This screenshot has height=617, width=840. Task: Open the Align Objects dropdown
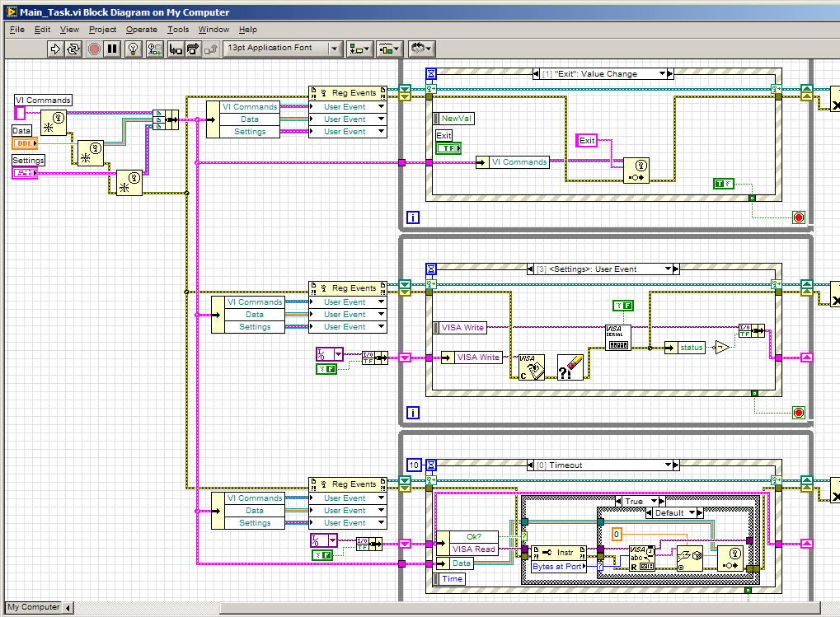359,49
